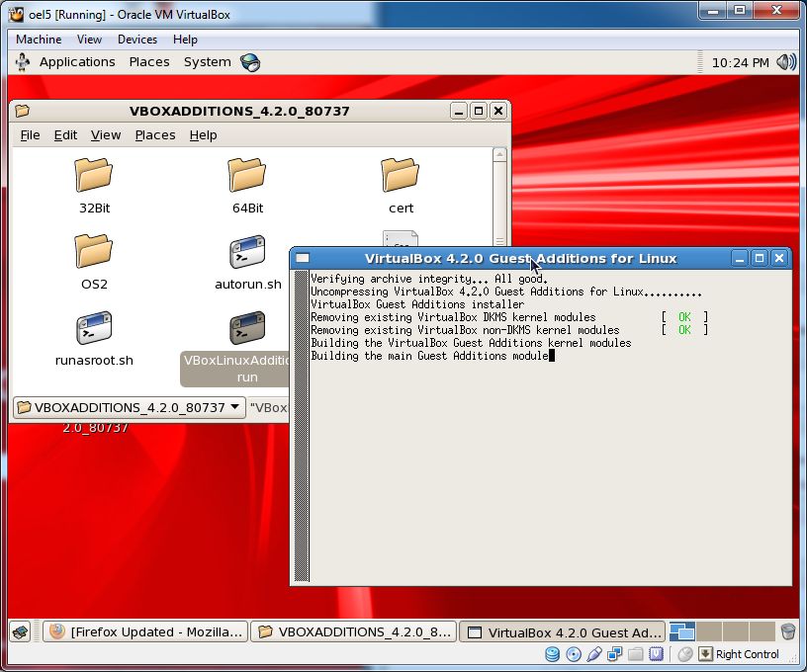
Task: Open the Devices menu
Action: coord(136,40)
